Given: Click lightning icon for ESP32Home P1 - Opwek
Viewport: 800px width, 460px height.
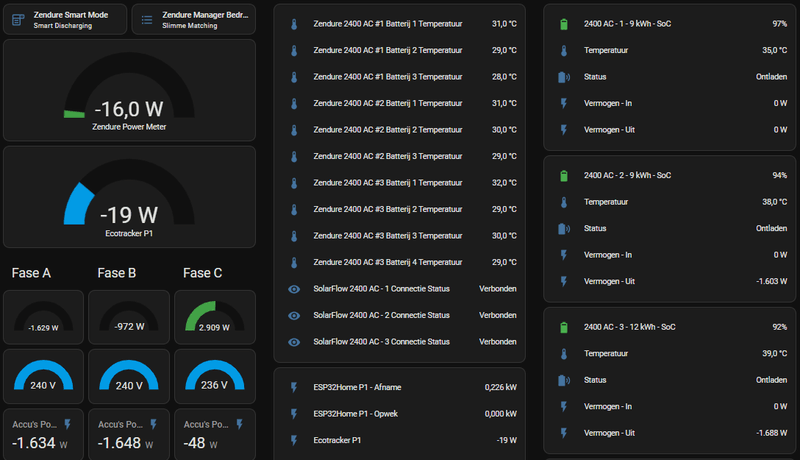Looking at the screenshot, I should [x=294, y=414].
